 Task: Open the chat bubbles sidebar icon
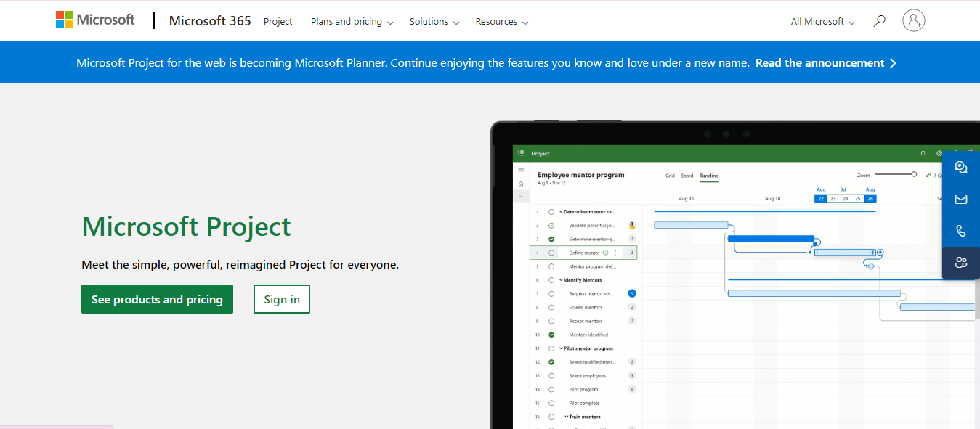pos(961,168)
